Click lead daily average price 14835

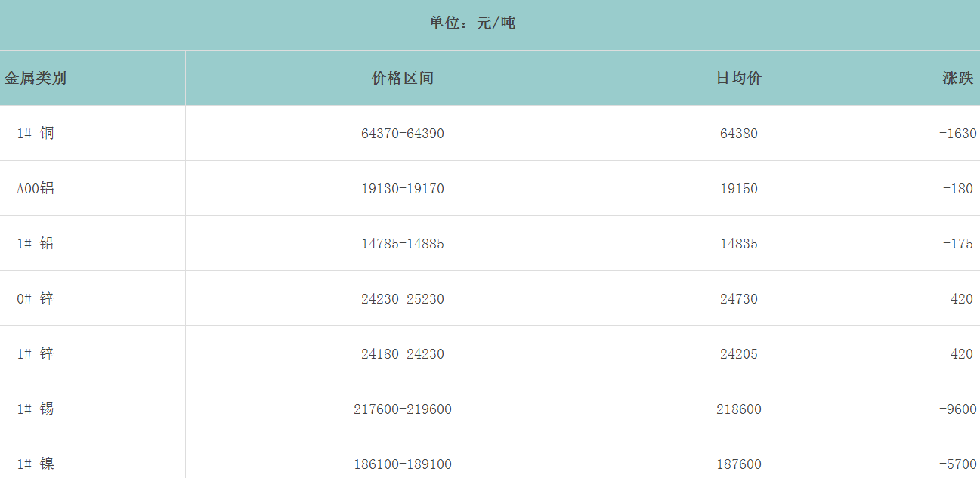click(x=738, y=244)
